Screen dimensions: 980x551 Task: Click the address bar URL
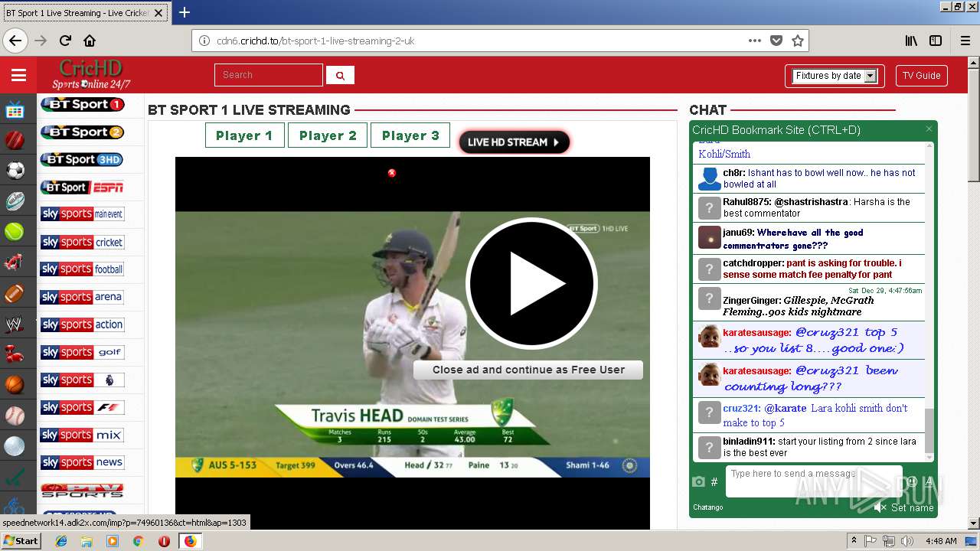pyautogui.click(x=315, y=41)
